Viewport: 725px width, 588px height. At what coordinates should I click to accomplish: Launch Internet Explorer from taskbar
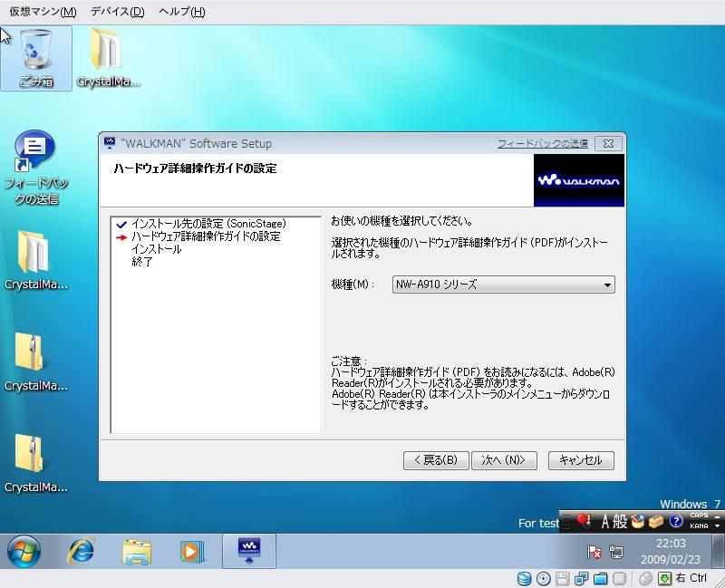coord(81,551)
